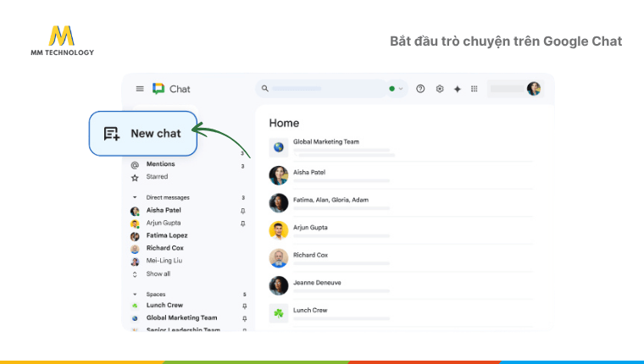
Task: Open Jeanne Deneuve conversation on Home
Action: (x=401, y=285)
